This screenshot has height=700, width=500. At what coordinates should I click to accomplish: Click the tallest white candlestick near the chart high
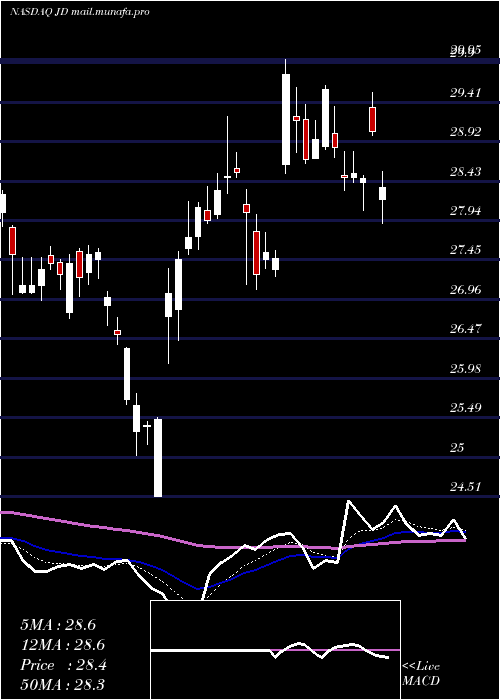[286, 119]
